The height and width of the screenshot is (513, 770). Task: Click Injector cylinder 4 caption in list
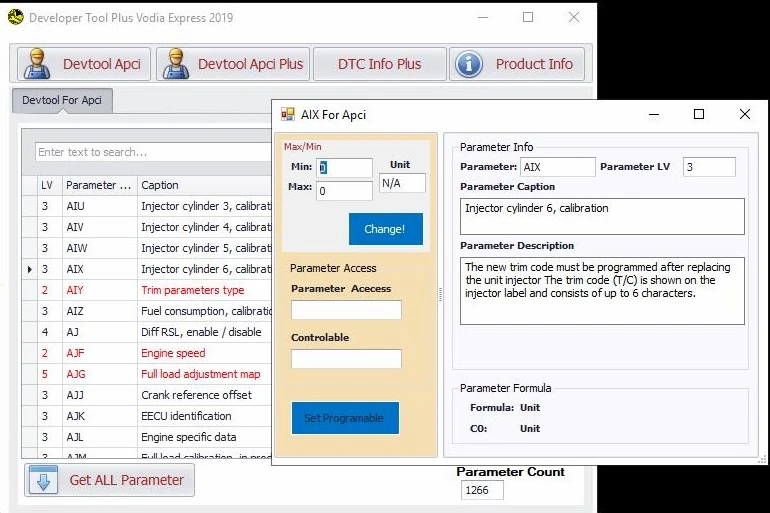point(206,227)
